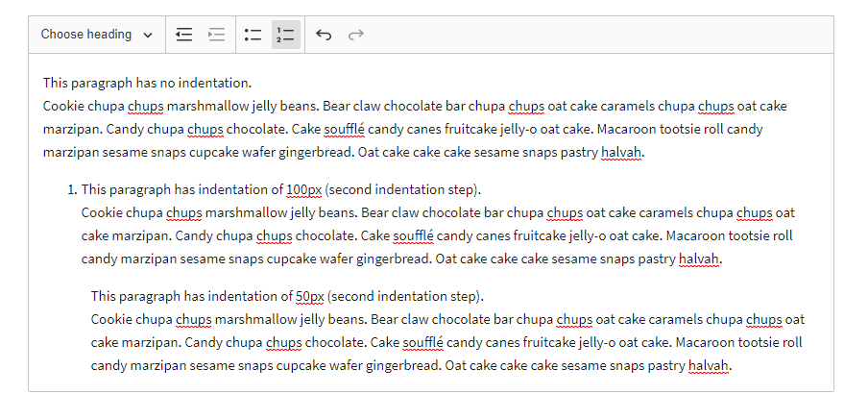Click the list number "1." marker
Viewport: 868px width, 419px height.
coord(72,190)
